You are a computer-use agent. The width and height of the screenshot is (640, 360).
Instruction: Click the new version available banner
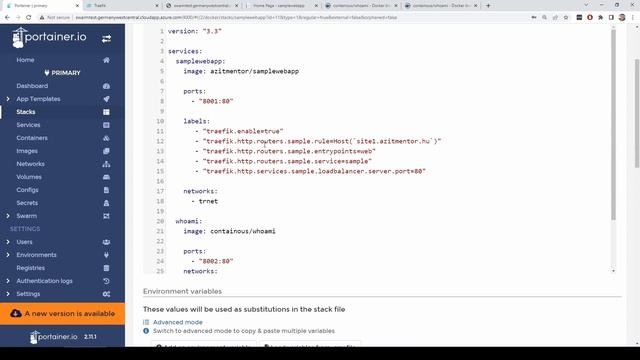pos(62,313)
